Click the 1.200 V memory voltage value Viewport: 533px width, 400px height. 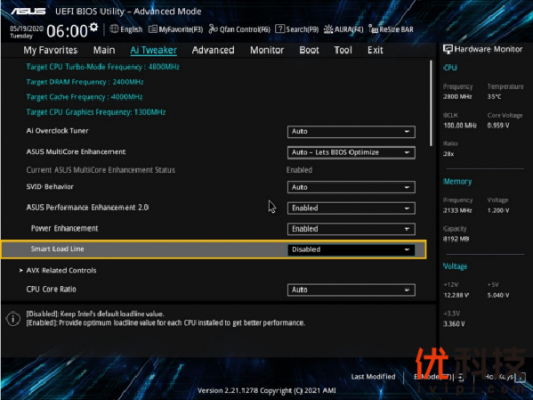[x=498, y=210]
